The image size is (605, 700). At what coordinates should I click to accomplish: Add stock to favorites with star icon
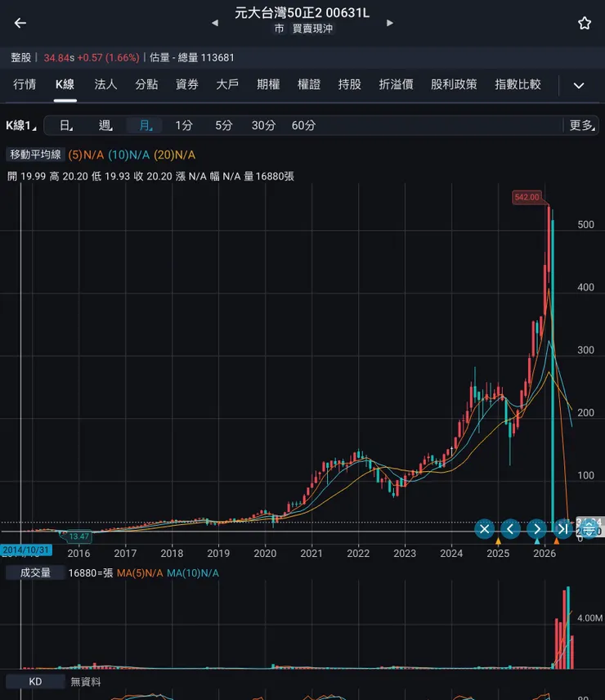click(x=585, y=23)
